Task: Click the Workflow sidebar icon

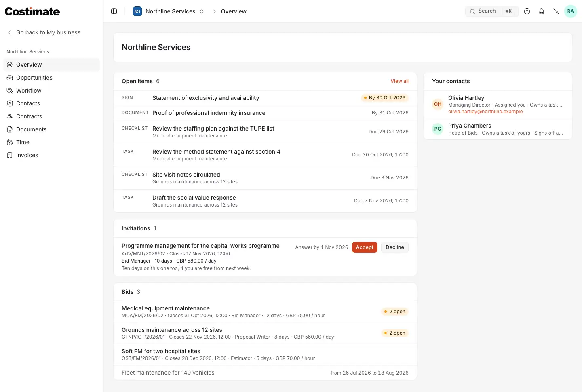Action: point(10,91)
